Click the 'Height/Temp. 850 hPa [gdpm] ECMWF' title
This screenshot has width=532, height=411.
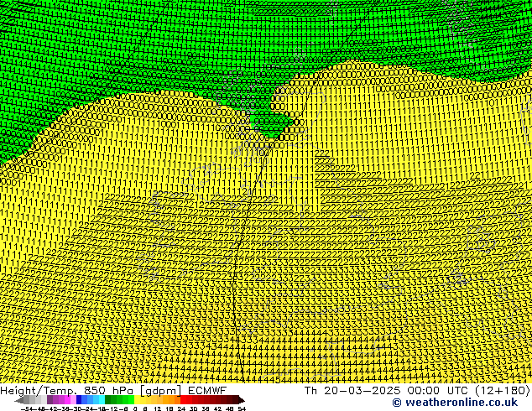click(x=113, y=391)
